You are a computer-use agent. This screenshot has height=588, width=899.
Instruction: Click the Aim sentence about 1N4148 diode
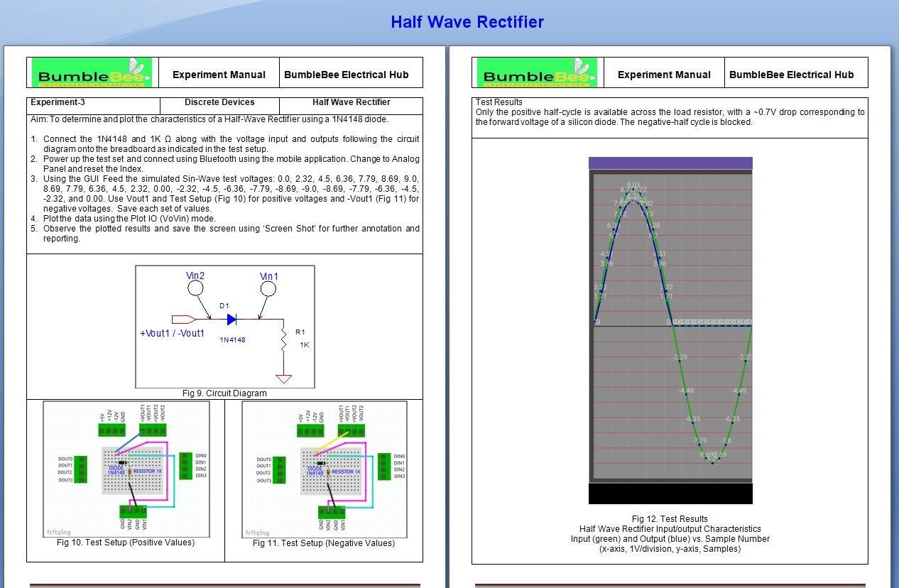tap(209, 119)
